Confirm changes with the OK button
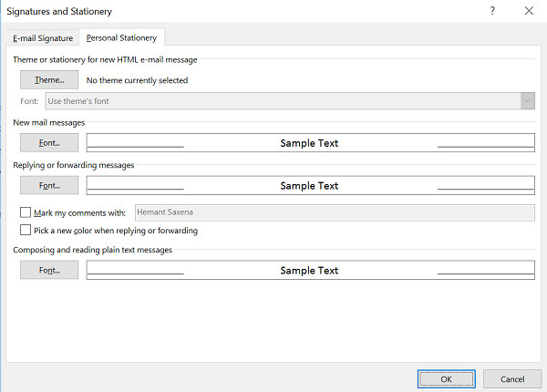 point(446,378)
